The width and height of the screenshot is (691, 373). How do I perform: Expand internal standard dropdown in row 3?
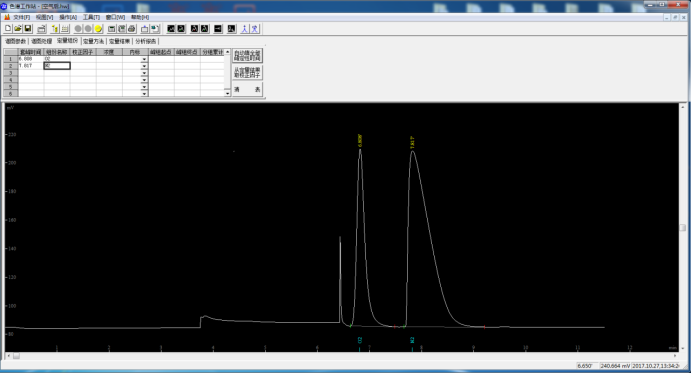144,73
